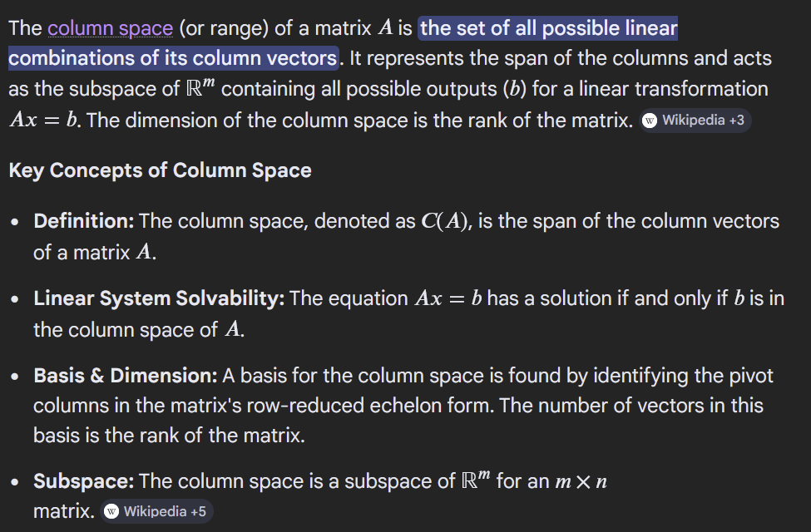
Task: Click the highlighted text "the set of all possible linear"
Action: [549, 28]
